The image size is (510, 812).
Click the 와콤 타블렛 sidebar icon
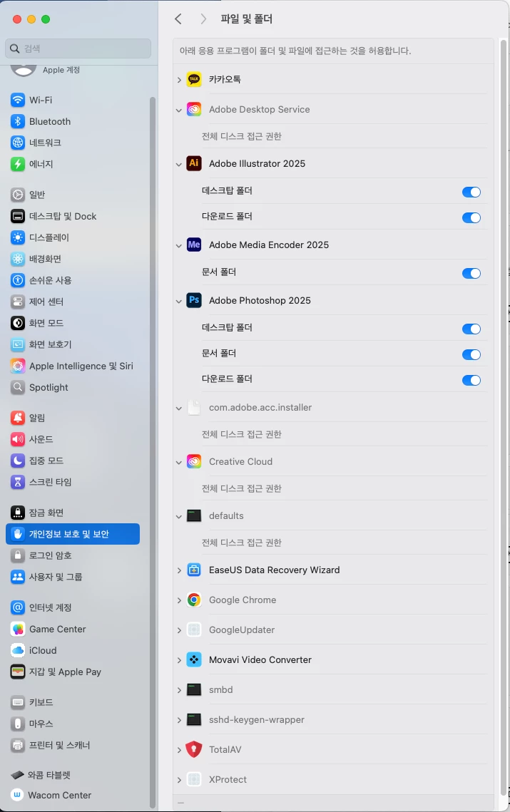pyautogui.click(x=17, y=775)
